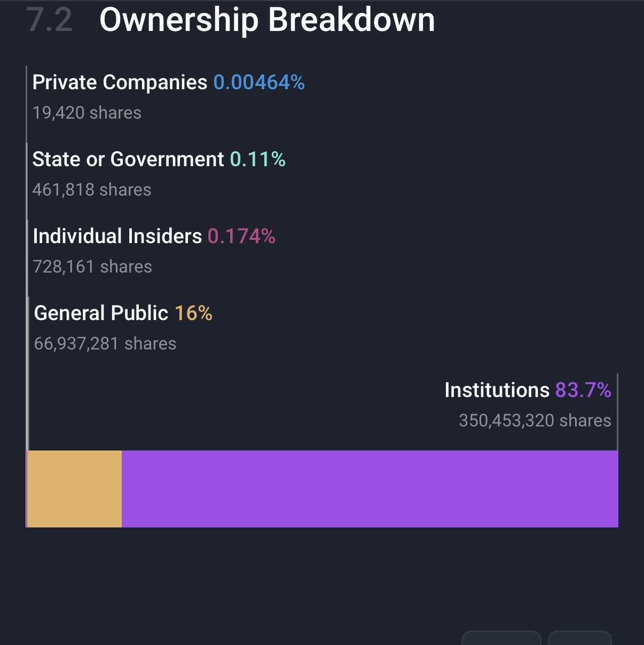
Task: Select the Individual Insiders label
Action: point(117,236)
